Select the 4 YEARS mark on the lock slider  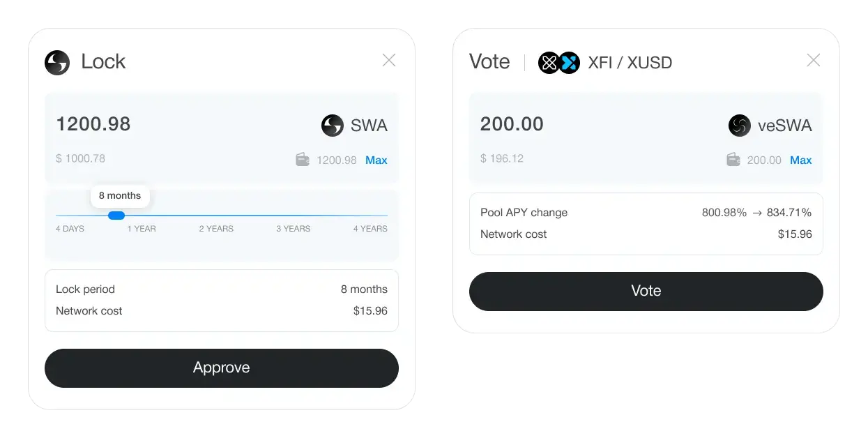click(x=370, y=228)
